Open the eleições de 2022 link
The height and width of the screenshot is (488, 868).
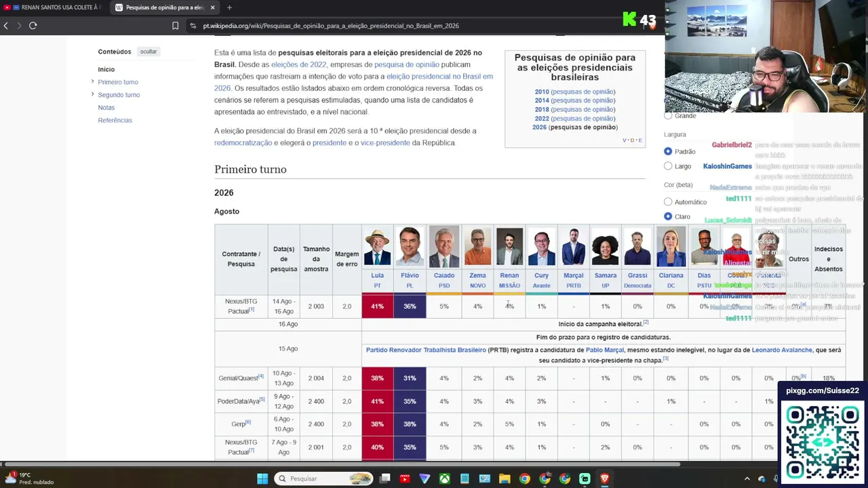click(299, 64)
